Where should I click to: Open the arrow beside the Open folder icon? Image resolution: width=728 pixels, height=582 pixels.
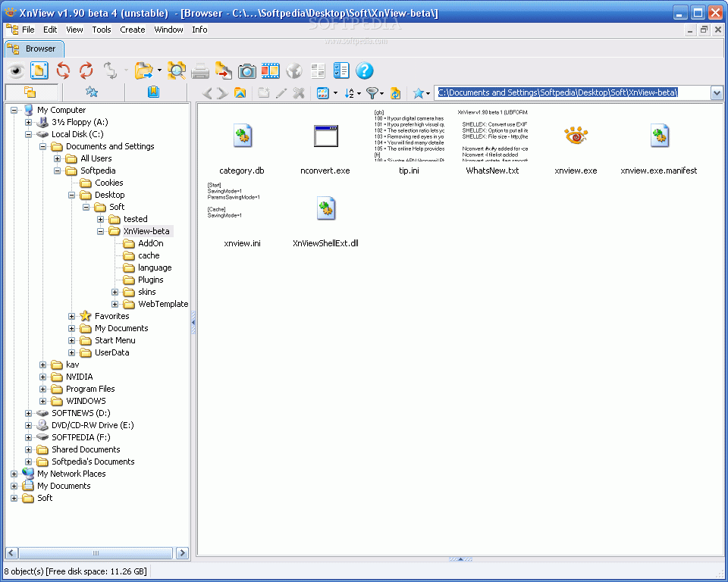coord(159,70)
